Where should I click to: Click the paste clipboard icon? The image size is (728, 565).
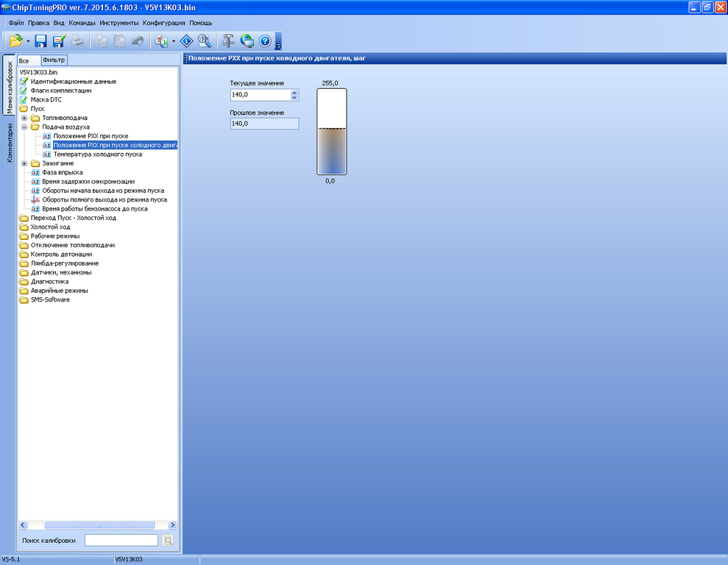click(119, 40)
